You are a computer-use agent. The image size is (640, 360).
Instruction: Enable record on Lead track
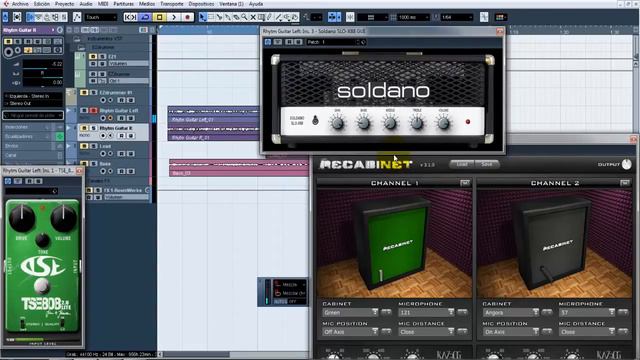(103, 153)
